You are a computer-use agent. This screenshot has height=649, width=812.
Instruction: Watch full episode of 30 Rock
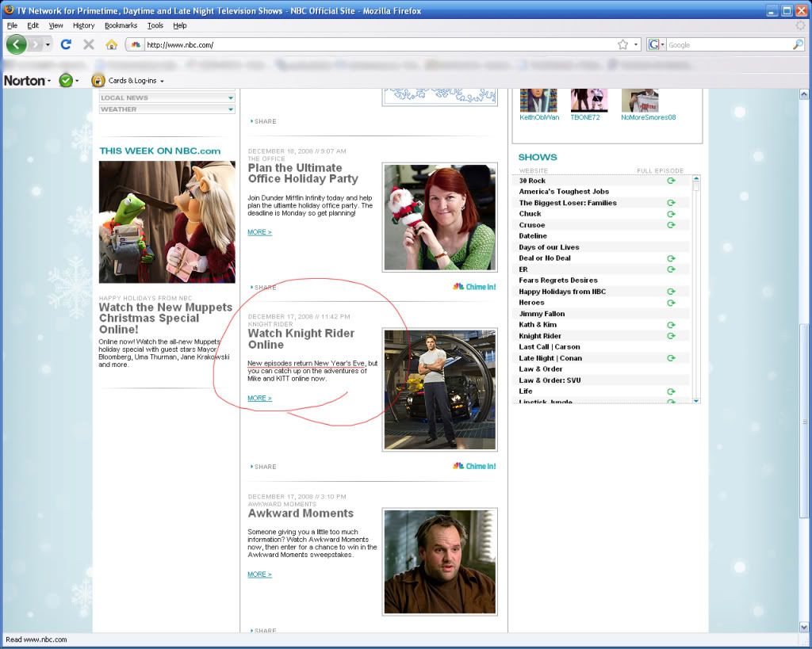pos(671,181)
